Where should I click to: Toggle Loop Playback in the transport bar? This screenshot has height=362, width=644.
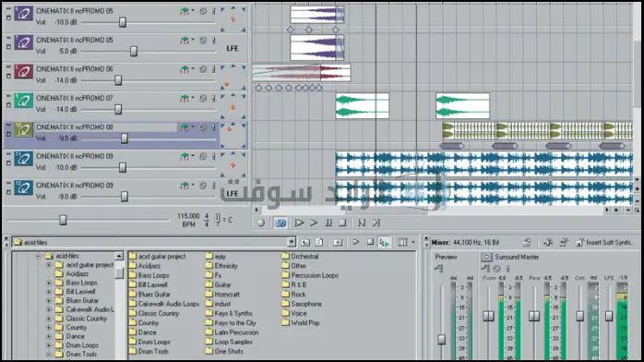[x=280, y=223]
